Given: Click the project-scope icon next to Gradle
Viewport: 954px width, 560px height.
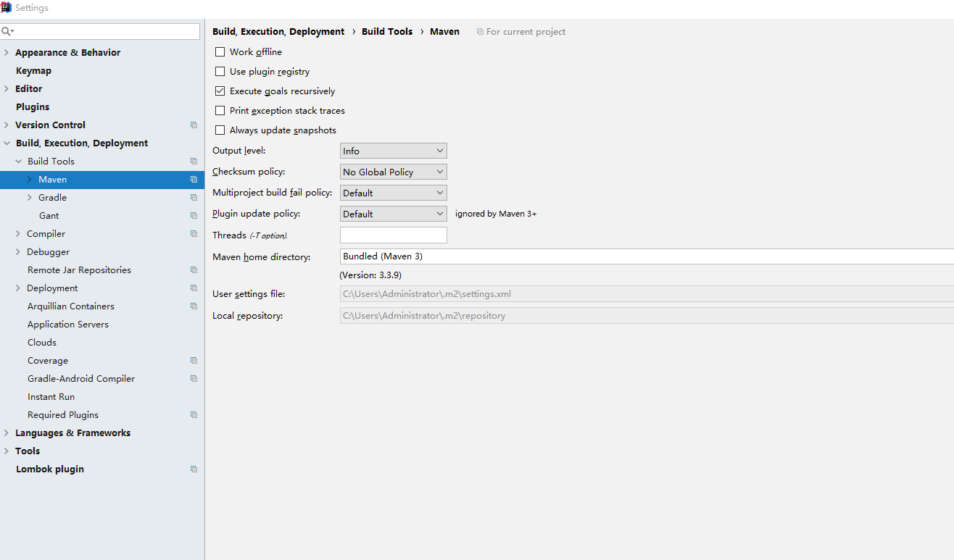Looking at the screenshot, I should tap(194, 198).
